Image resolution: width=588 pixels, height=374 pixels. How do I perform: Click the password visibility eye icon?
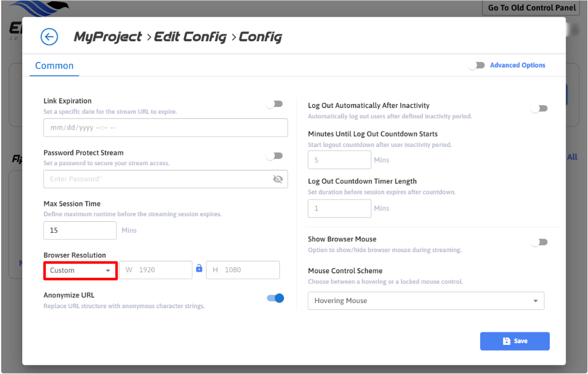[278, 179]
